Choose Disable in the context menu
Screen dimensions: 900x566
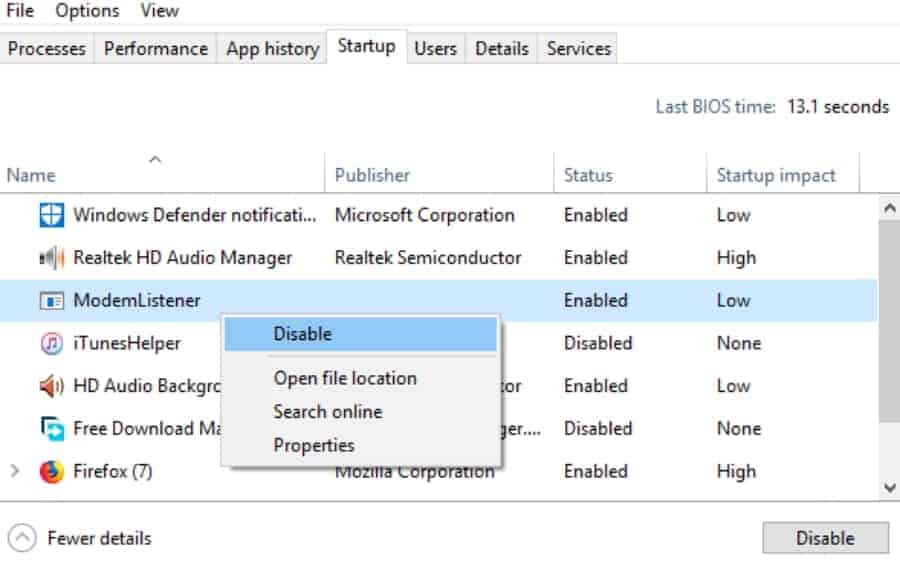(360, 334)
